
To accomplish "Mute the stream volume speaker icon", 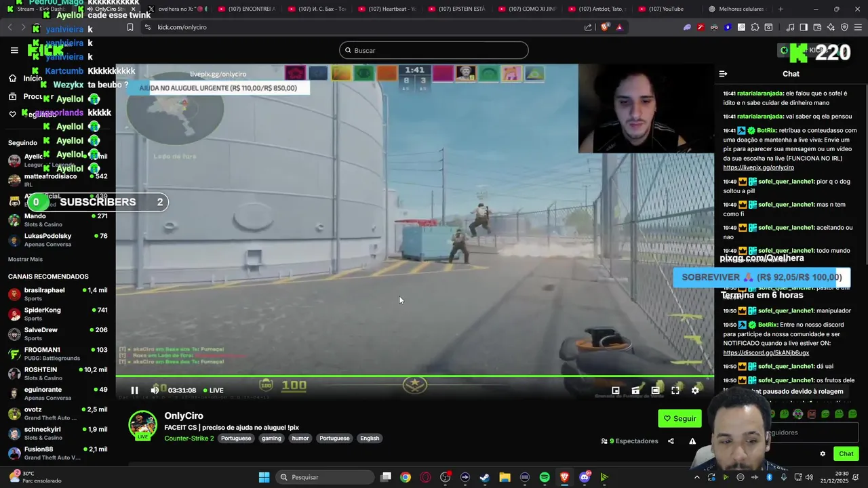I will (x=155, y=390).
